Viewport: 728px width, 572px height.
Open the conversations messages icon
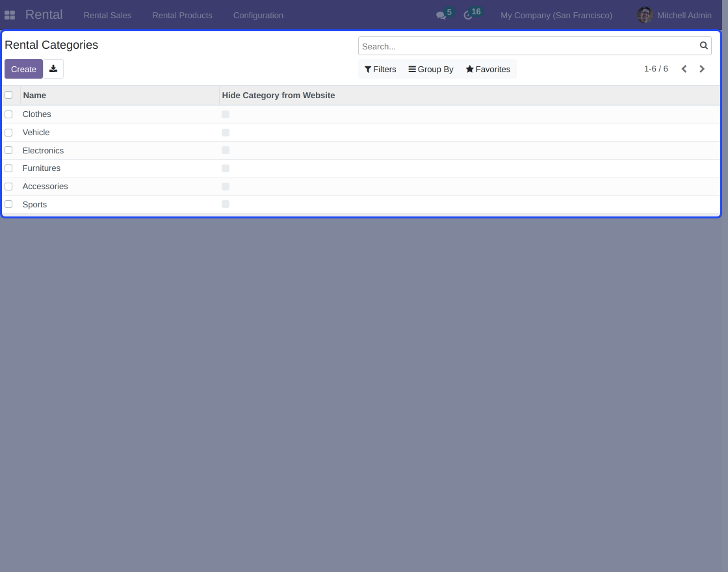[441, 16]
